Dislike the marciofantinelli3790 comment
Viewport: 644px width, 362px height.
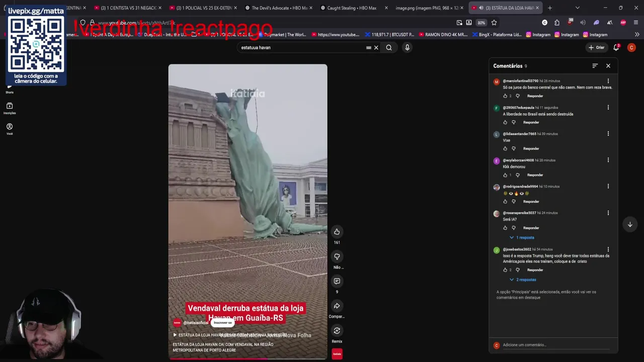(x=518, y=96)
